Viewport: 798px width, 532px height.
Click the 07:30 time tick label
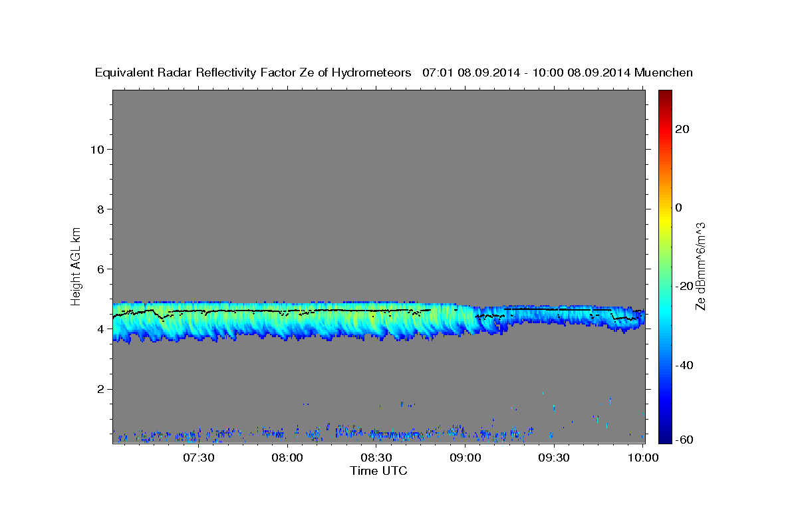[x=199, y=458]
